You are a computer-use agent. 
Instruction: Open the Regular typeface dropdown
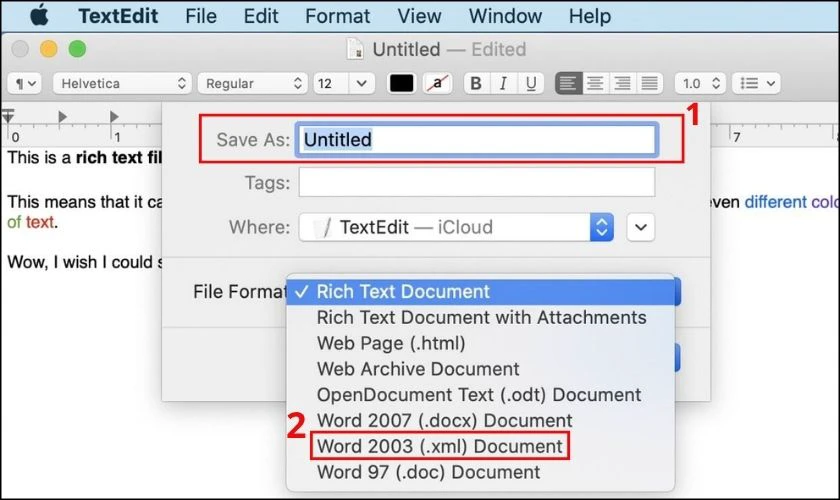click(x=252, y=84)
